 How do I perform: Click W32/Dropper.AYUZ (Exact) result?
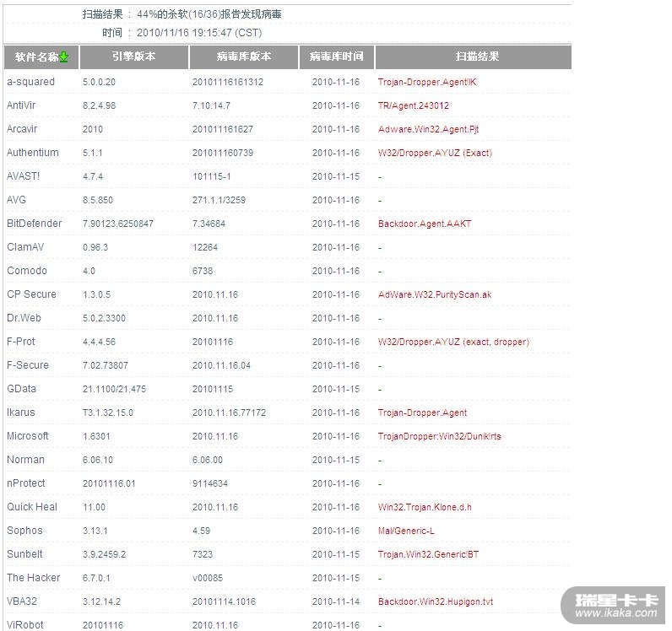[435, 153]
